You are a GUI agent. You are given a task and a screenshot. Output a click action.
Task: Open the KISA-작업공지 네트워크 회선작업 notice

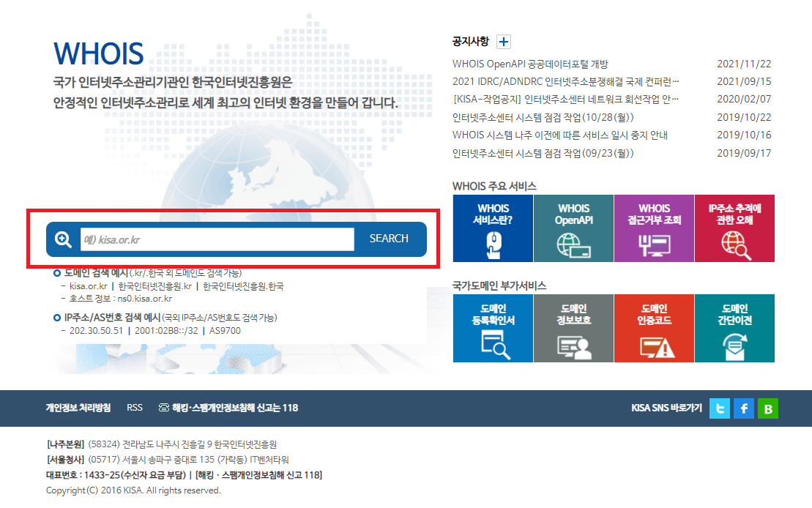click(565, 100)
